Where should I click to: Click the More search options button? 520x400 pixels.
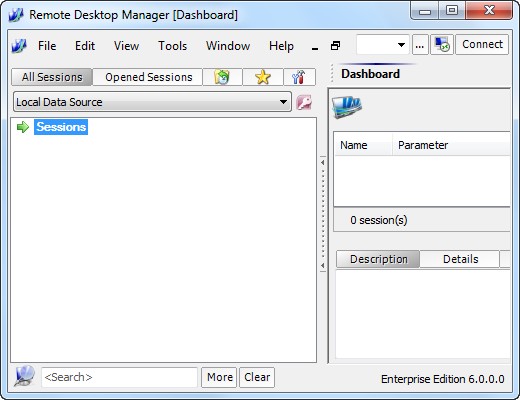[219, 377]
